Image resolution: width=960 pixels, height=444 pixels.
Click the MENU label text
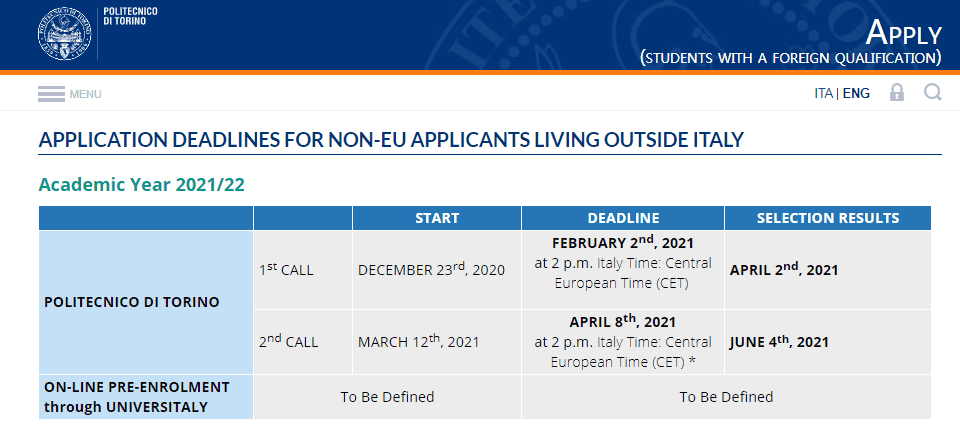(86, 94)
